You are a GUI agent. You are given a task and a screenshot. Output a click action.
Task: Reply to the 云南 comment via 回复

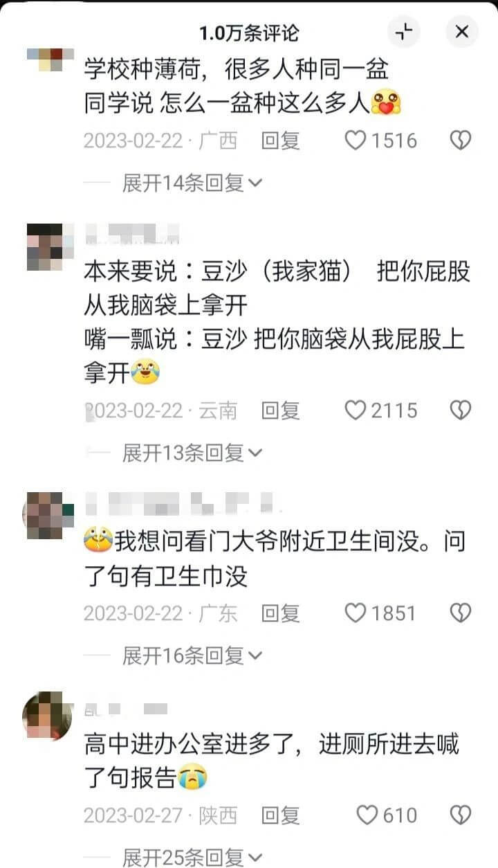coord(280,410)
